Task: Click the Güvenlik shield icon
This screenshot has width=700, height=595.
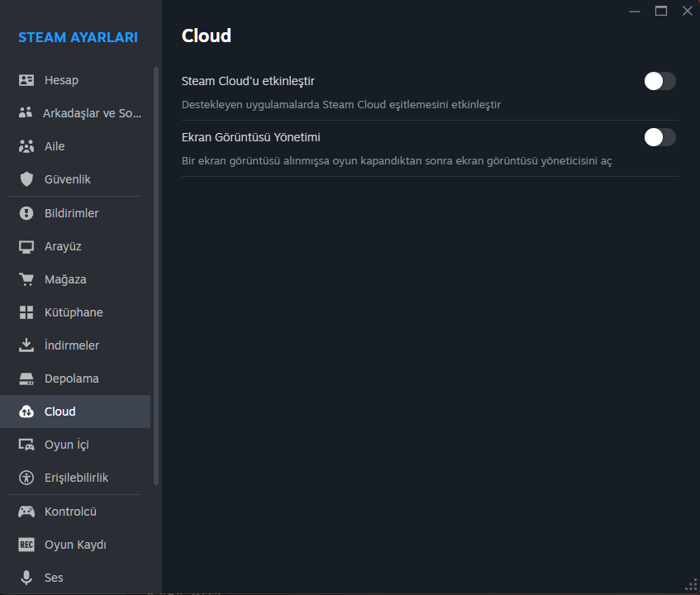Action: tap(26, 179)
